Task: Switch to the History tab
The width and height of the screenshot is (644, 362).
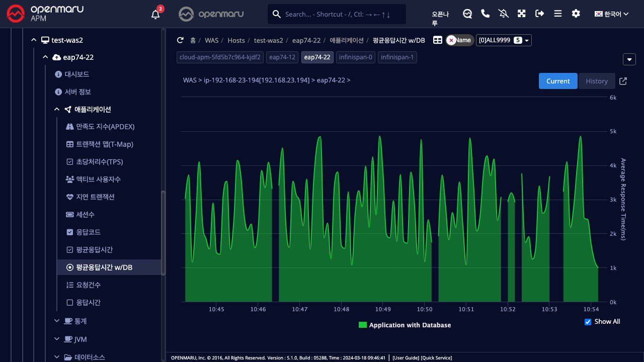Action: coord(597,81)
